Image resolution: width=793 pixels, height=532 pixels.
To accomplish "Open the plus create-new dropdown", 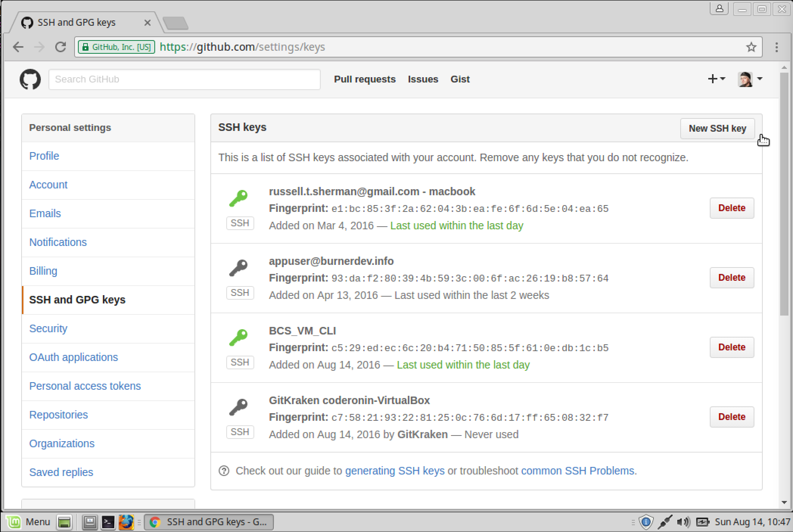I will [x=716, y=79].
